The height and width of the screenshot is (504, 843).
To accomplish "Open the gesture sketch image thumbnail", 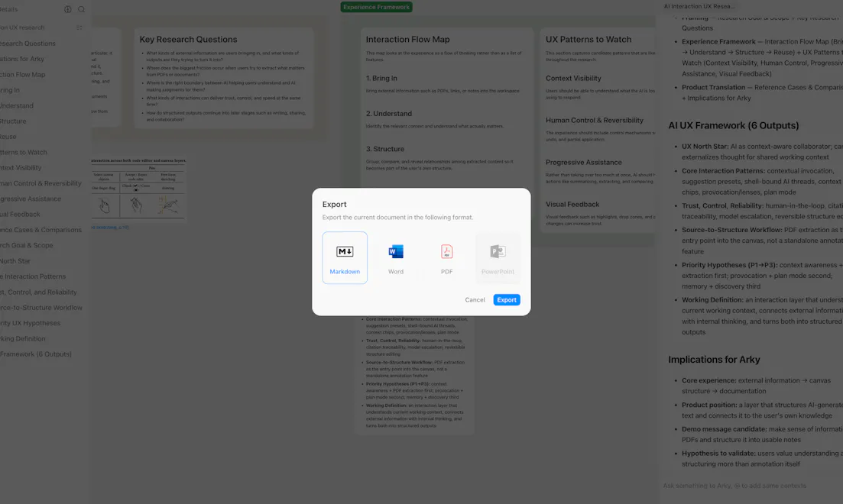I will [x=138, y=189].
